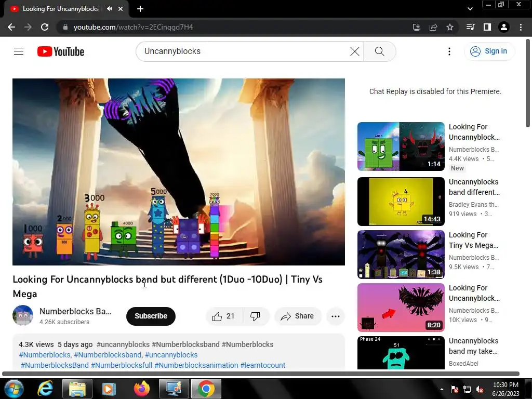Share this page from address bar icon
The image size is (532, 399).
pyautogui.click(x=433, y=27)
